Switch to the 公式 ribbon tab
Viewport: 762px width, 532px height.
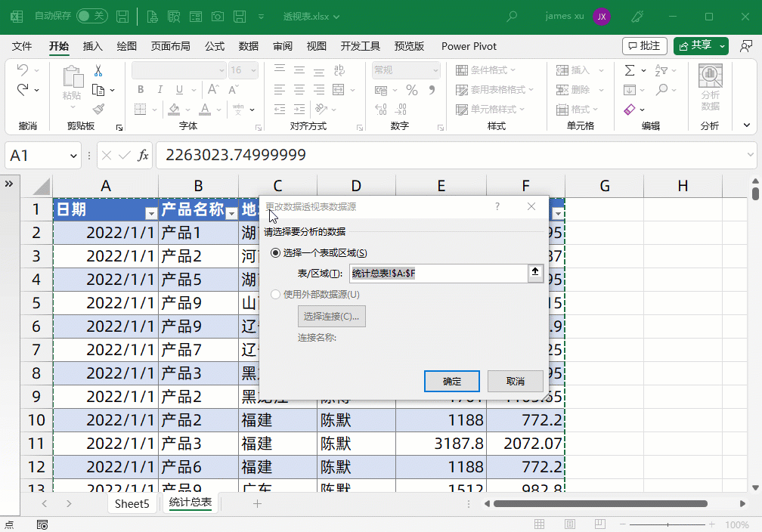point(215,46)
